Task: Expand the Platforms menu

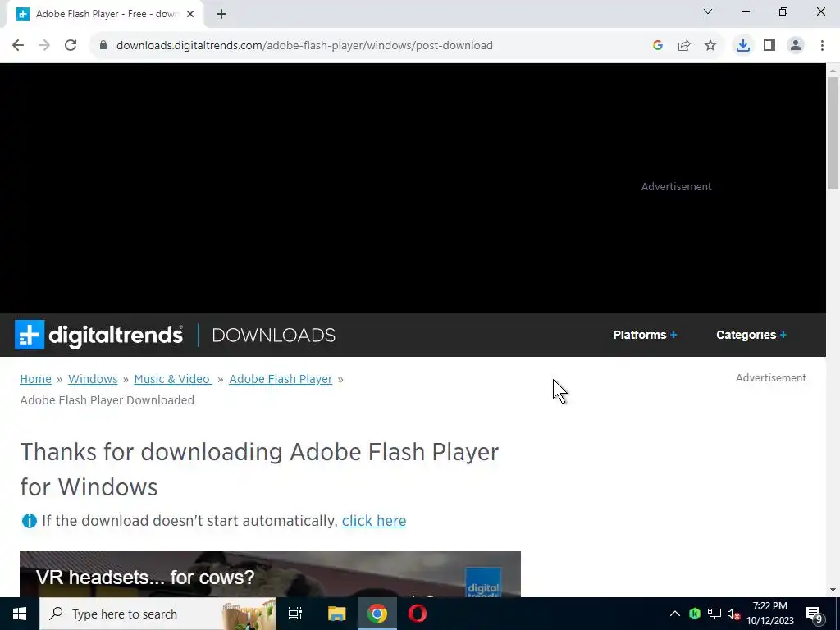Action: pyautogui.click(x=645, y=335)
